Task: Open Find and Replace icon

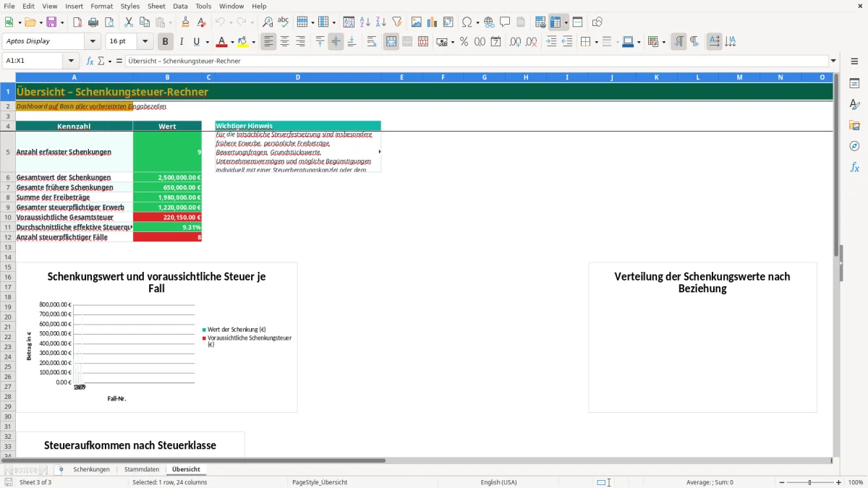Action: pos(268,22)
